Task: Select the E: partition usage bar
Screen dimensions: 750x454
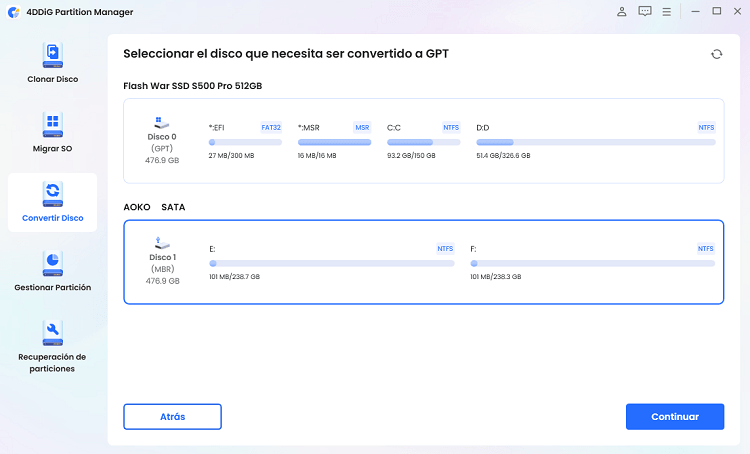Action: 331,263
